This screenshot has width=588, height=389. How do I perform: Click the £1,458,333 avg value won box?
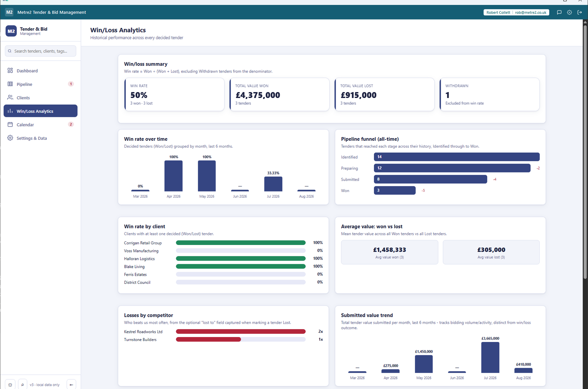point(390,252)
